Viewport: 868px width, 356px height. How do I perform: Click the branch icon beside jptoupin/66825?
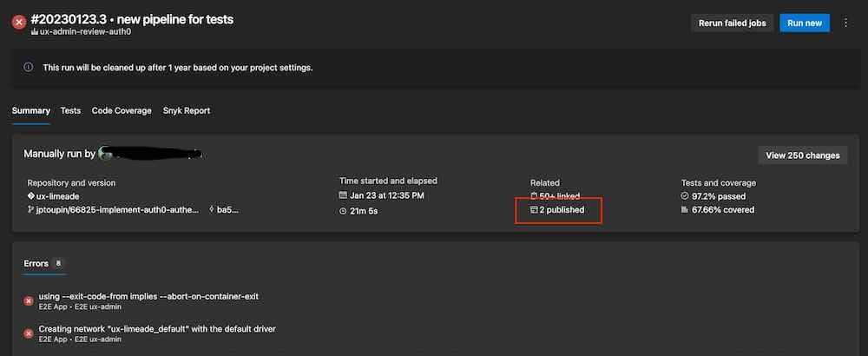point(31,210)
